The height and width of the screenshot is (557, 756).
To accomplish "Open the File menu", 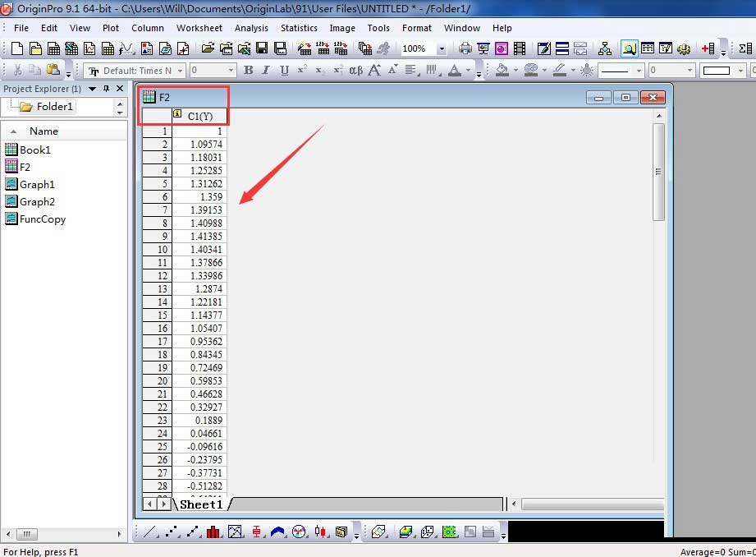I will tap(21, 28).
